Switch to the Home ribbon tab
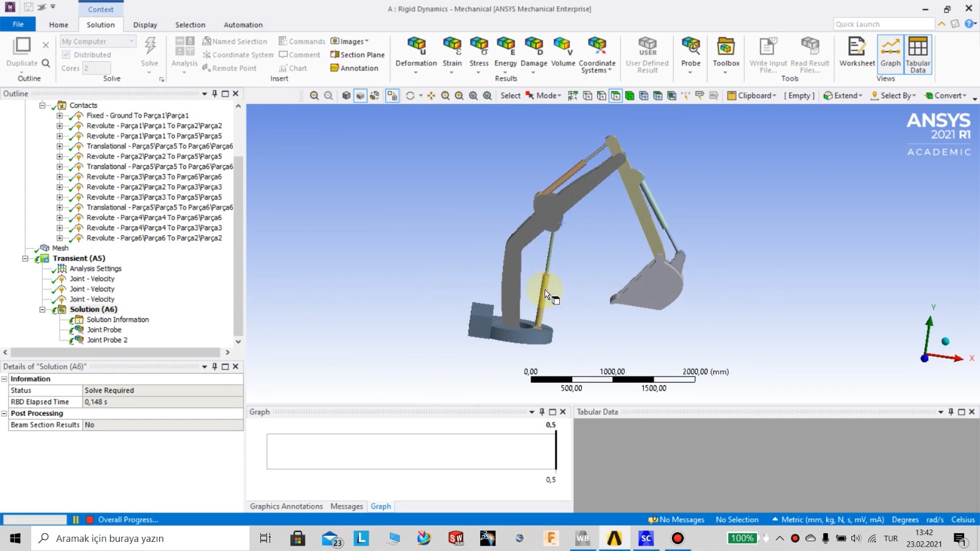 point(59,24)
